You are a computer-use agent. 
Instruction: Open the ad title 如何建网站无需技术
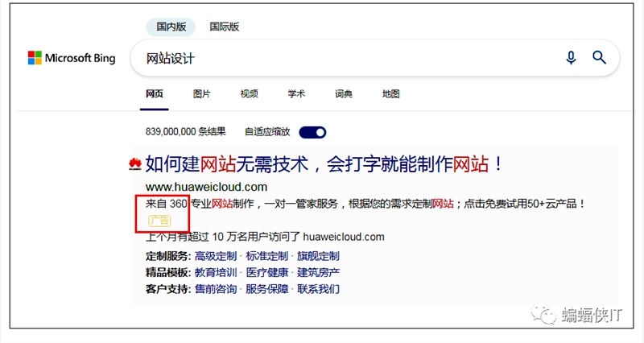tap(324, 164)
